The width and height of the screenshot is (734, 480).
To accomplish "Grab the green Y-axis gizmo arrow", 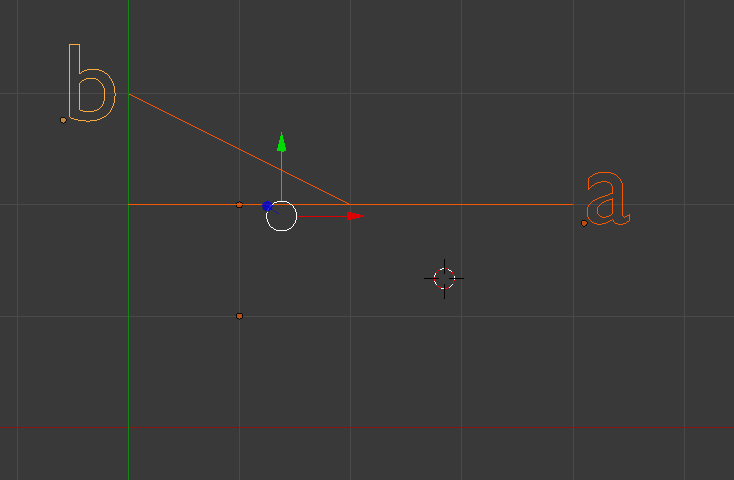I will [281, 142].
